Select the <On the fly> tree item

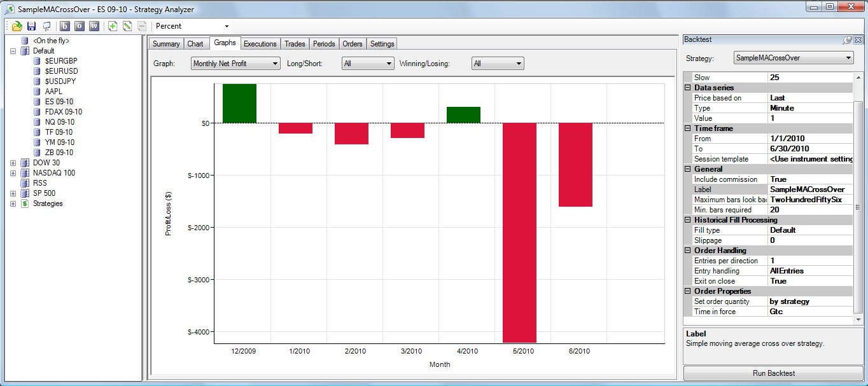click(x=51, y=41)
